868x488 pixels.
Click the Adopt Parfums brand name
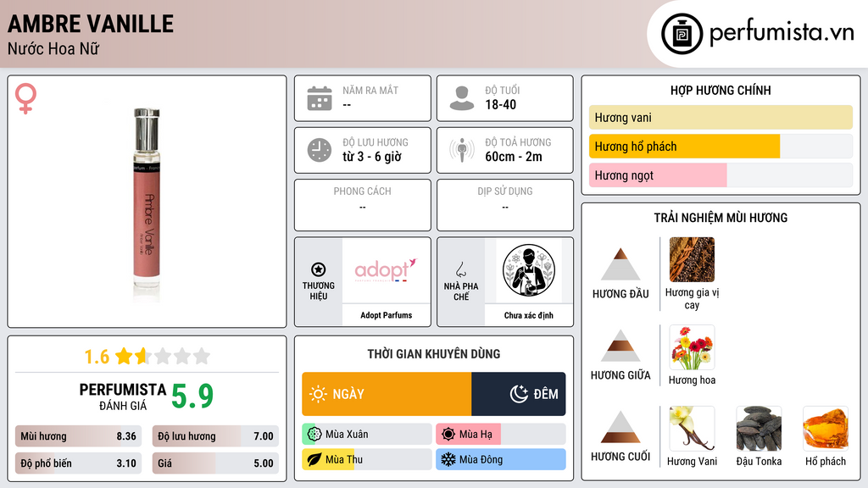387,315
